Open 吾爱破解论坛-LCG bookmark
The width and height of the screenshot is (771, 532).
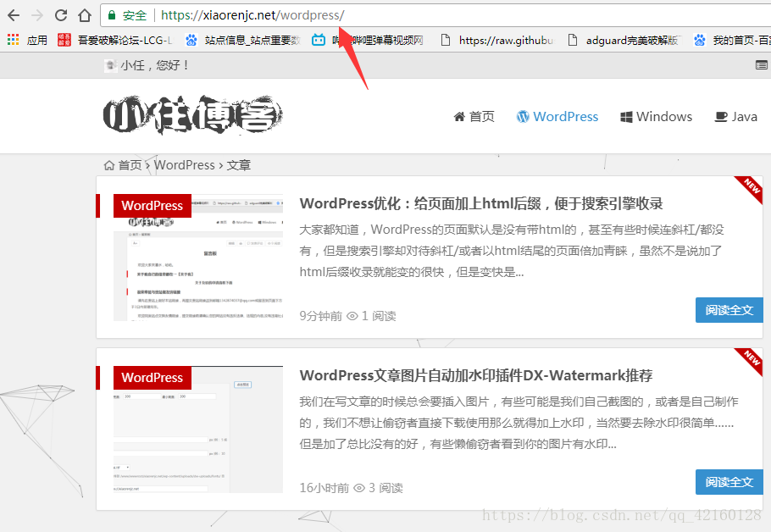[x=115, y=41]
